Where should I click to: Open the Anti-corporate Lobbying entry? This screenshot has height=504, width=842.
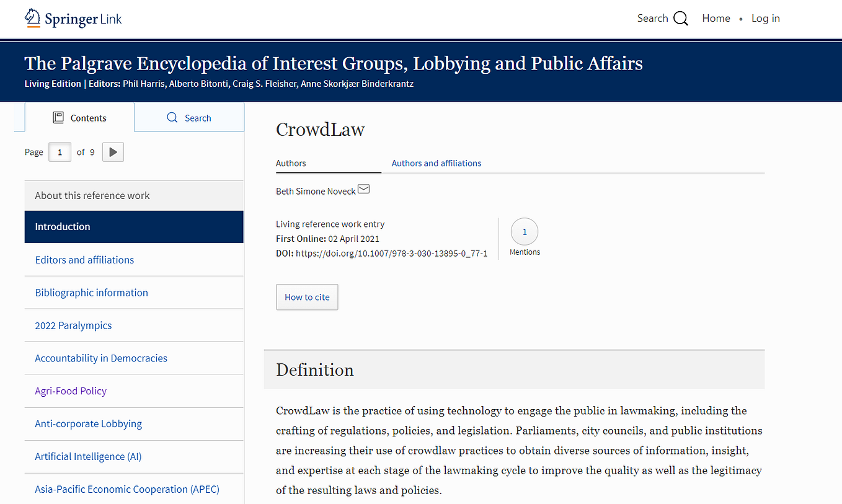coord(134,423)
